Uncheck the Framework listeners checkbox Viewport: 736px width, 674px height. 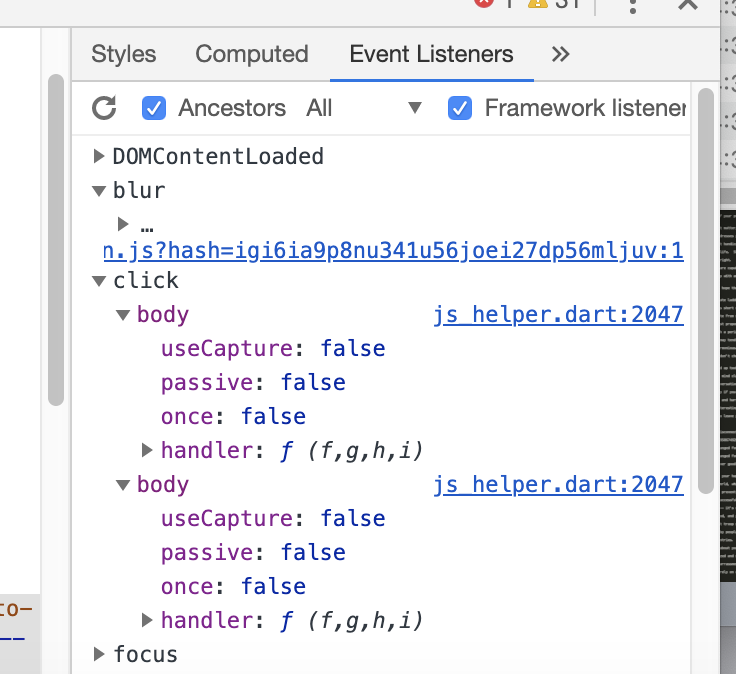(460, 108)
